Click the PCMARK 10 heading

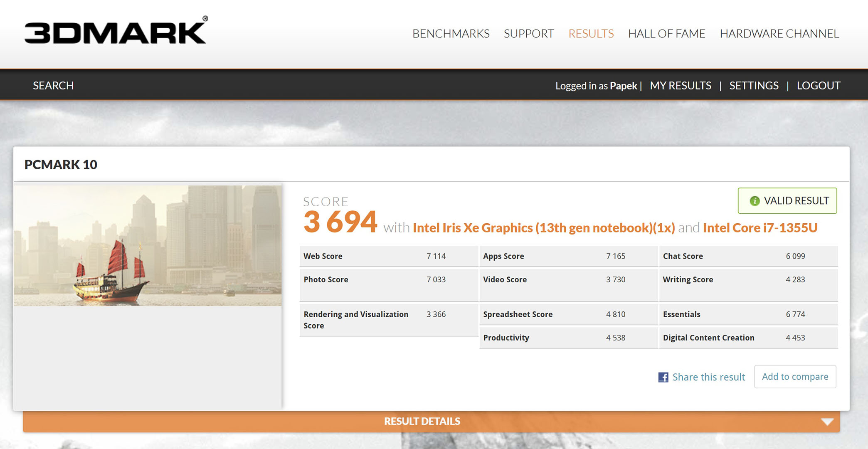[61, 165]
